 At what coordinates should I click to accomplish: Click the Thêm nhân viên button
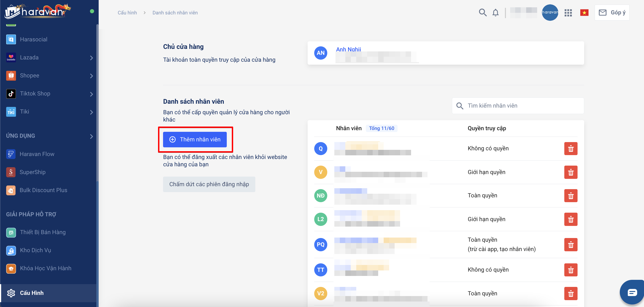coord(195,140)
